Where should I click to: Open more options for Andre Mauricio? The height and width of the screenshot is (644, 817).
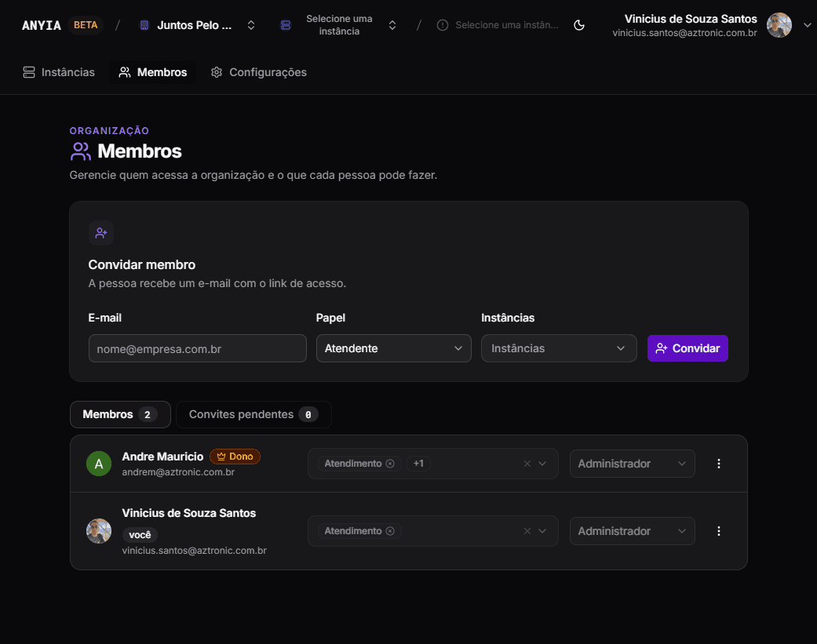(719, 464)
